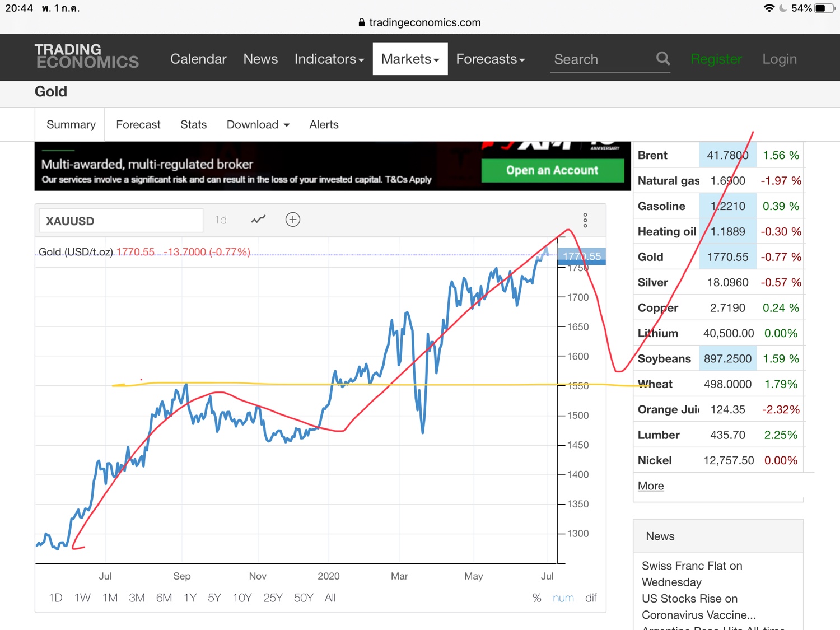The width and height of the screenshot is (840, 630).
Task: Expand the Markets dropdown menu
Action: [410, 59]
